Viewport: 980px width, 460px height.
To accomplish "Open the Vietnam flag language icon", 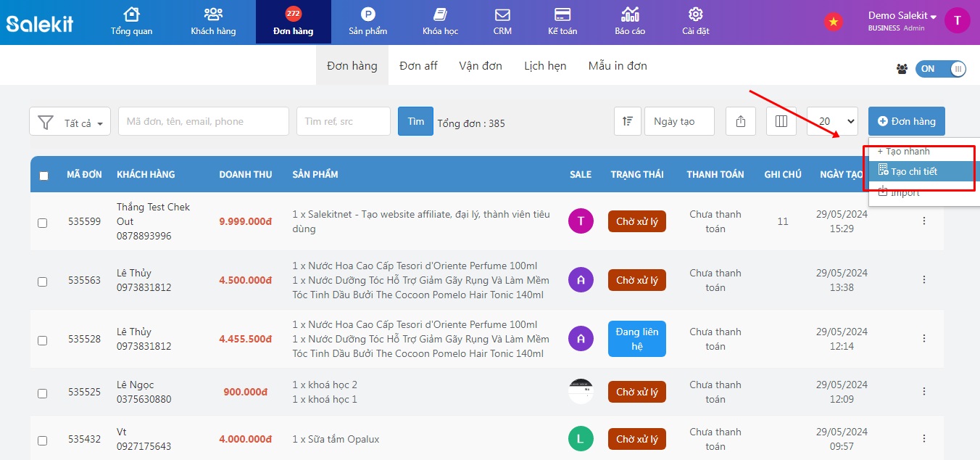I will pyautogui.click(x=833, y=22).
